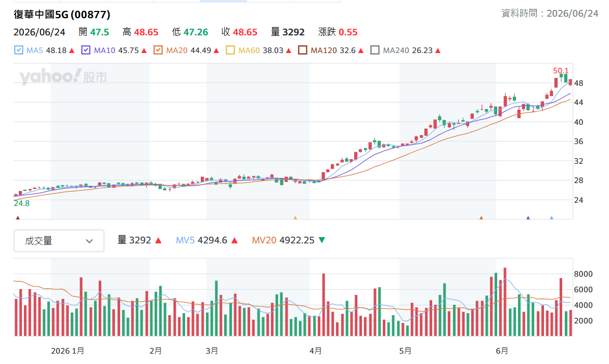
Task: Click the change value 0.55
Action: point(347,32)
